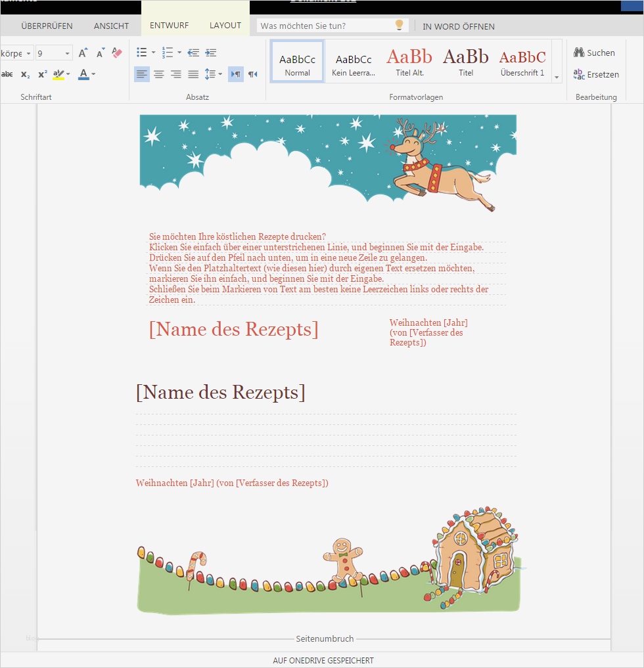Click the yellow text highlight swatch
The height and width of the screenshot is (668, 644).
(x=58, y=74)
